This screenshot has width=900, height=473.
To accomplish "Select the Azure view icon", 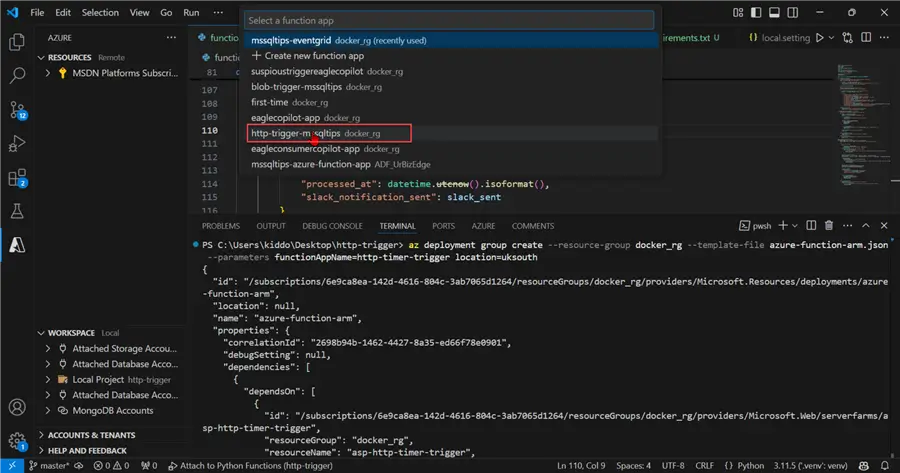I will pyautogui.click(x=17, y=245).
